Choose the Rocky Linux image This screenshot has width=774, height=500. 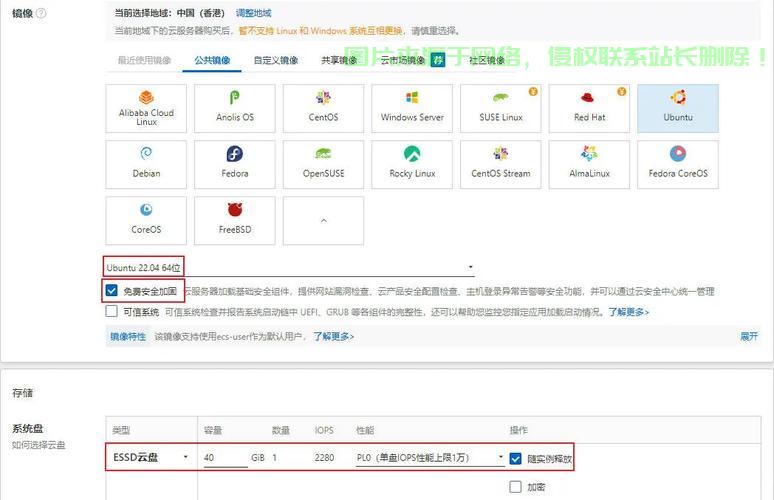tap(412, 164)
